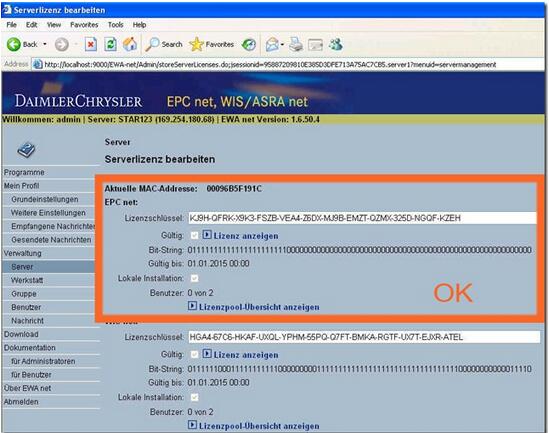549x433 pixels.
Task: Click the Messenger icon in toolbar
Action: (x=335, y=44)
